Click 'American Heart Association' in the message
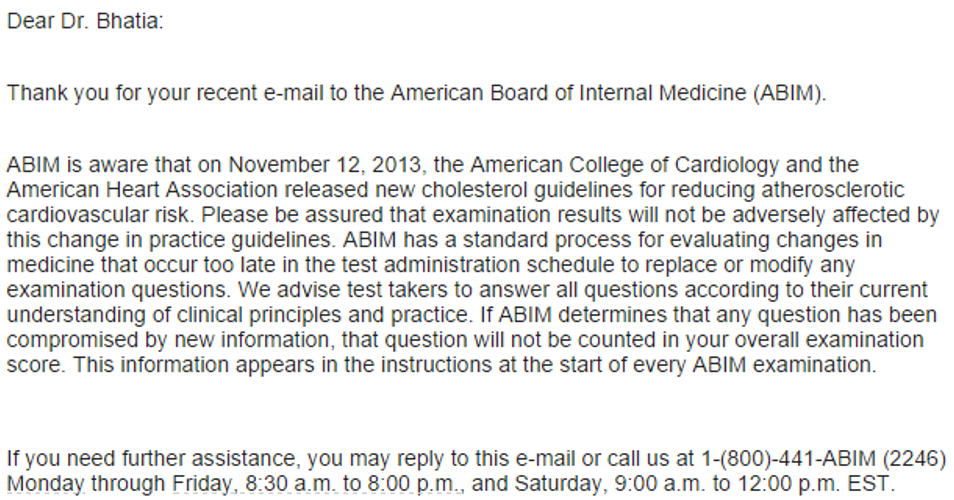Image resolution: width=954 pixels, height=500 pixels. (142, 190)
